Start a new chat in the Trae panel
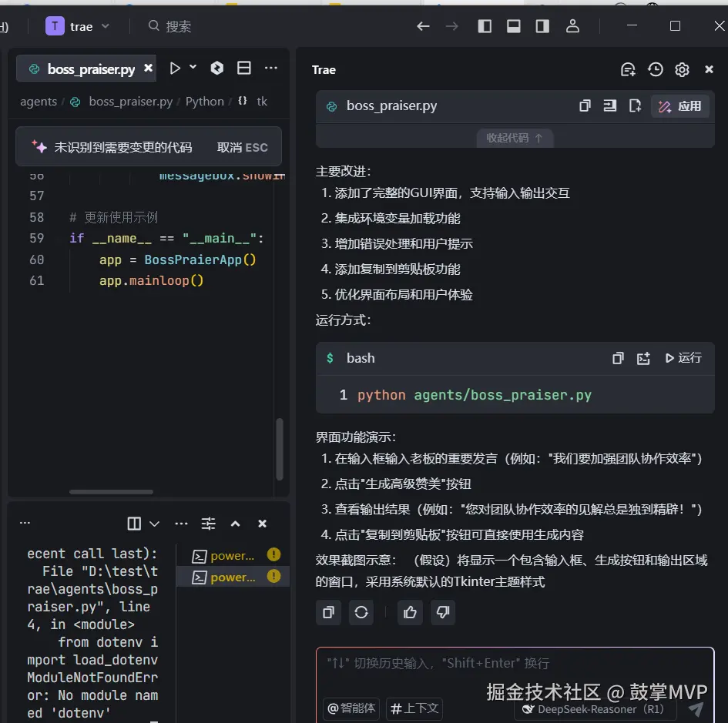 [628, 69]
